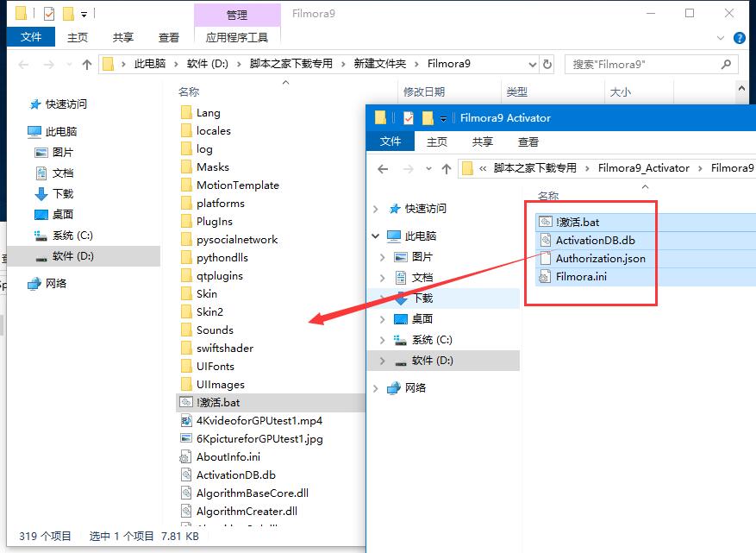
Task: Select the MotionTemplate folder
Action: (x=238, y=185)
